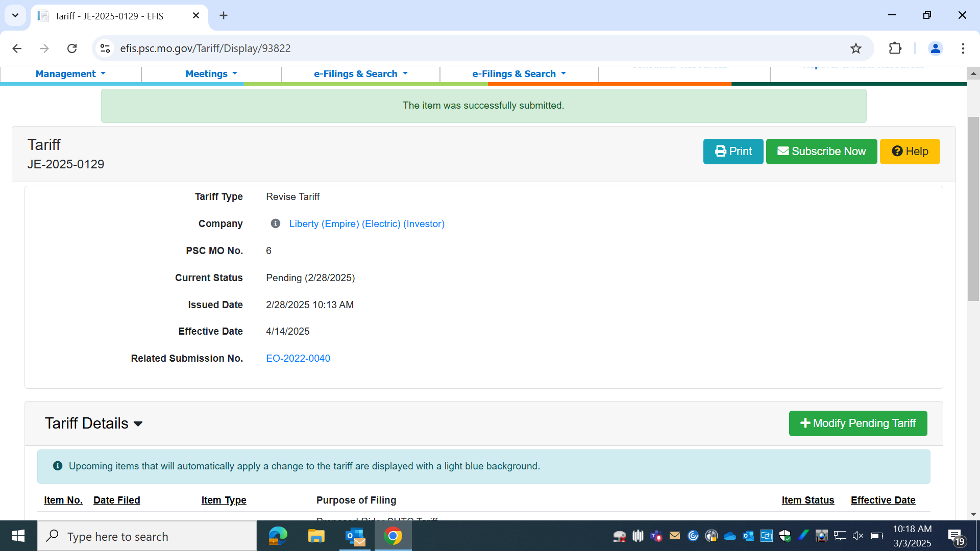Image resolution: width=980 pixels, height=551 pixels.
Task: Click Modify Pending Tariff button
Action: coord(857,423)
